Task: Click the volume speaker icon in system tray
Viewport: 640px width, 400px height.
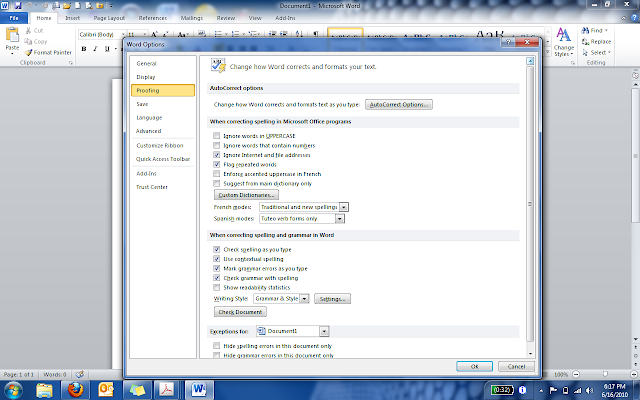Action: pos(589,390)
